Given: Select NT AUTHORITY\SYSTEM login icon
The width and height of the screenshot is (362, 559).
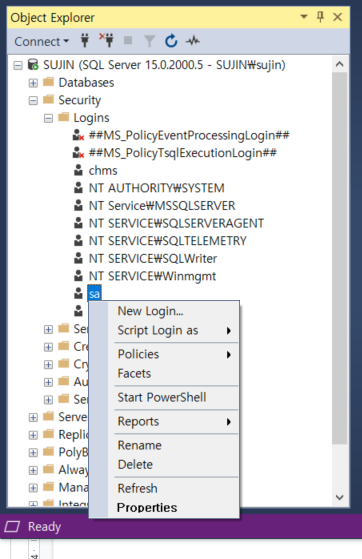Looking at the screenshot, I should 78,188.
